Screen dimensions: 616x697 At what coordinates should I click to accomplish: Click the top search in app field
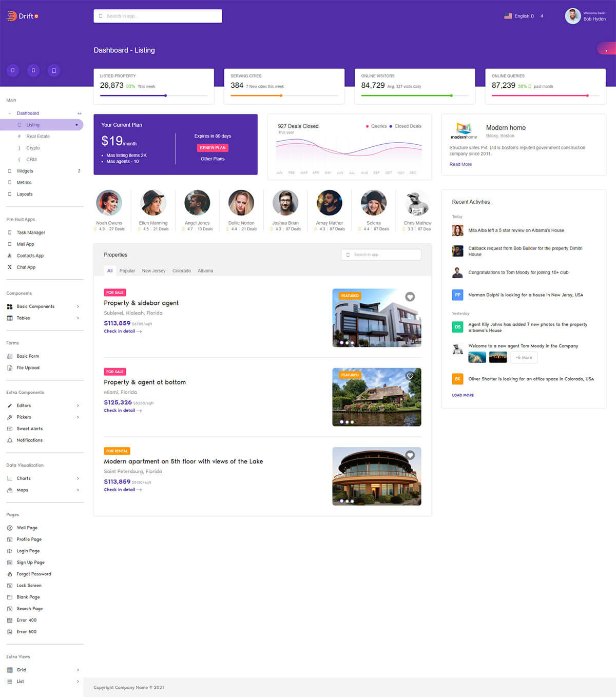click(158, 16)
